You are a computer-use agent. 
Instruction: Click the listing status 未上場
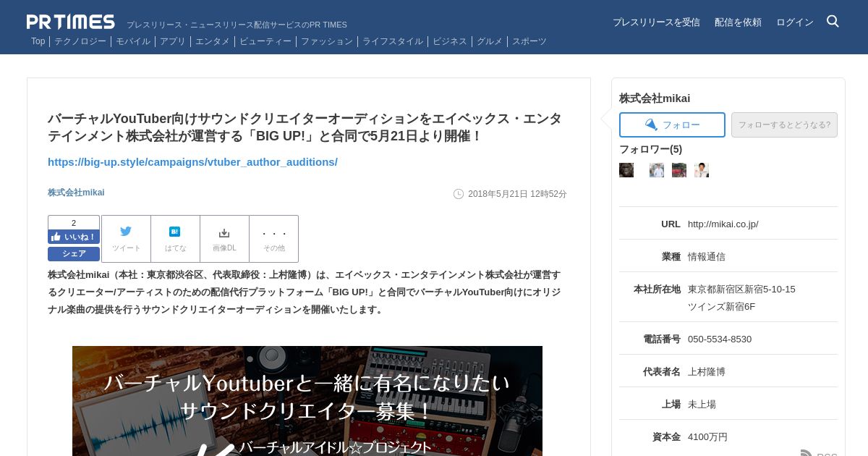point(702,404)
